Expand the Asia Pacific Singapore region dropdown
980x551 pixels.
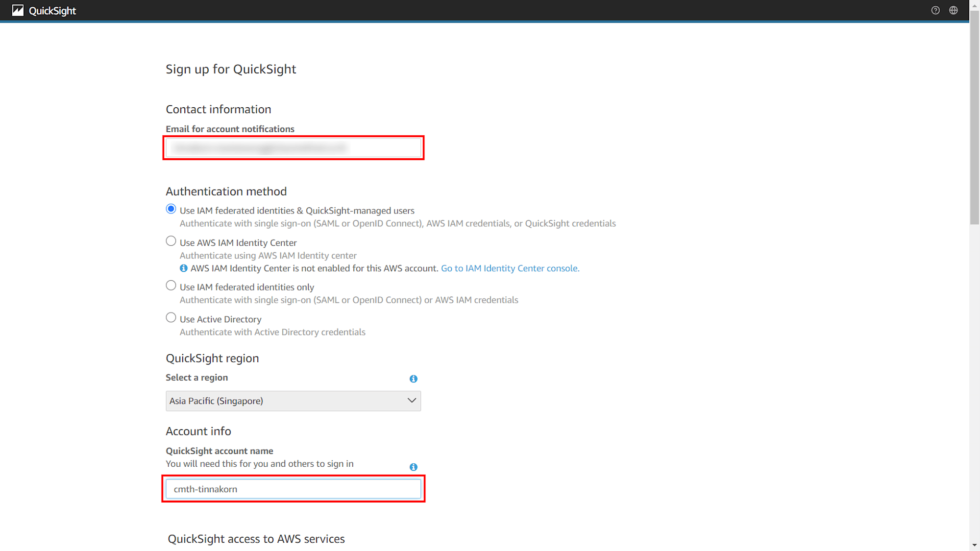(294, 400)
